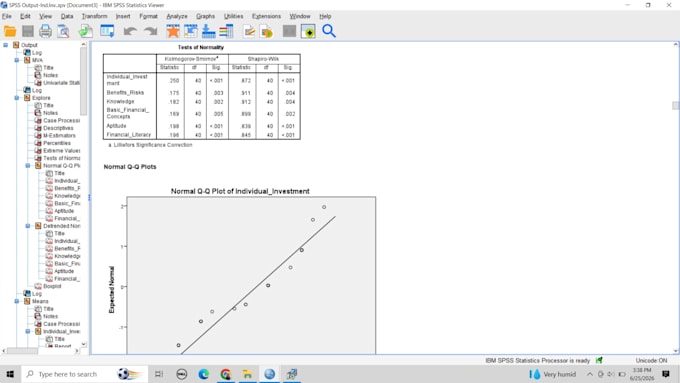Click the Undo arrow icon
This screenshot has height=383, width=680.
[x=130, y=31]
